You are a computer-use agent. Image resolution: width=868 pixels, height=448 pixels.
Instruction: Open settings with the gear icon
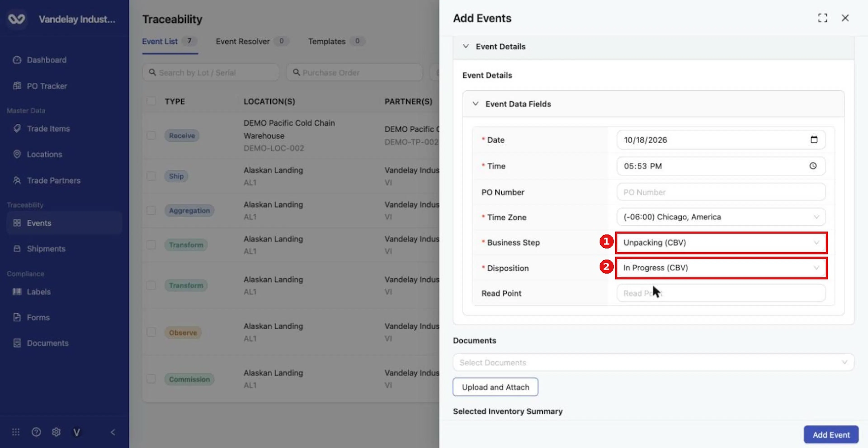pyautogui.click(x=56, y=432)
